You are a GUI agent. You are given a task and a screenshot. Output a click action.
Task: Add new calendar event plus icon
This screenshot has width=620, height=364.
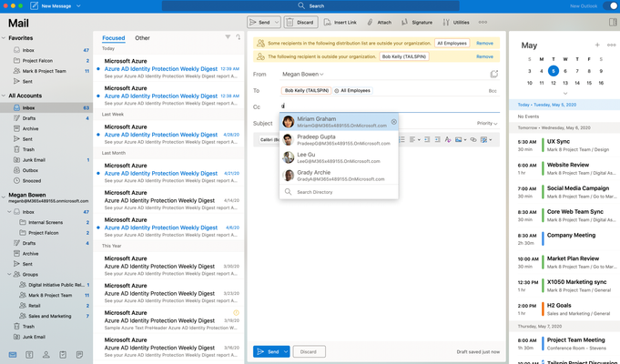[597, 45]
